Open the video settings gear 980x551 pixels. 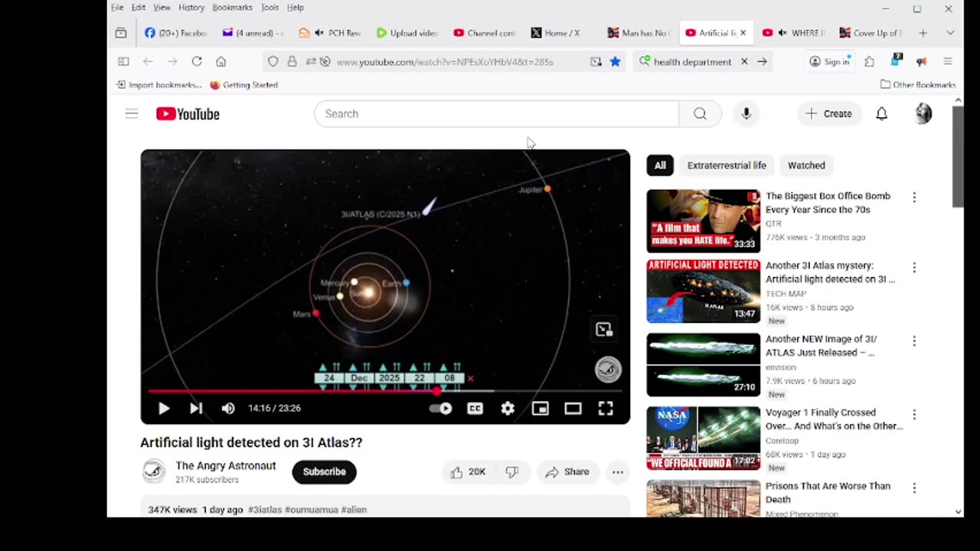[x=508, y=409]
